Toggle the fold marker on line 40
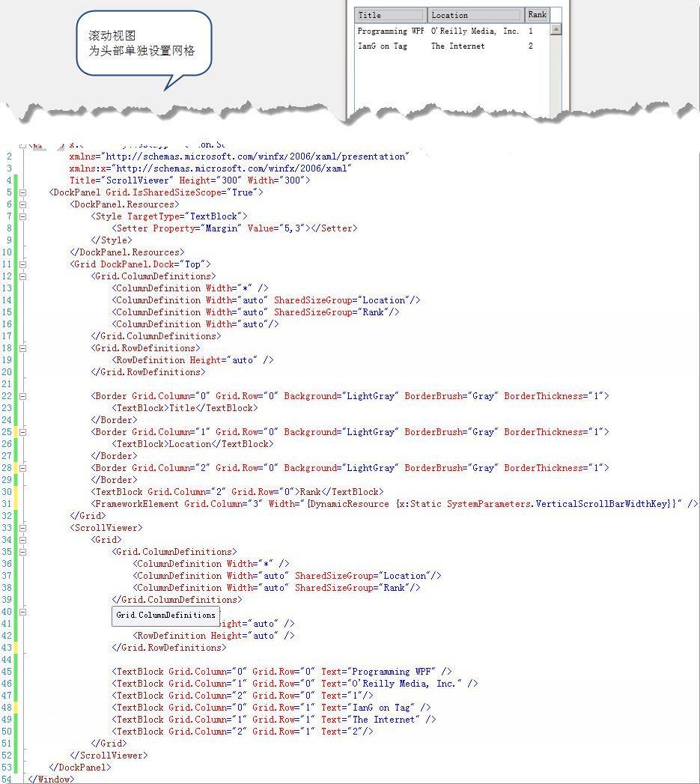The height and width of the screenshot is (784, 700). [x=22, y=612]
